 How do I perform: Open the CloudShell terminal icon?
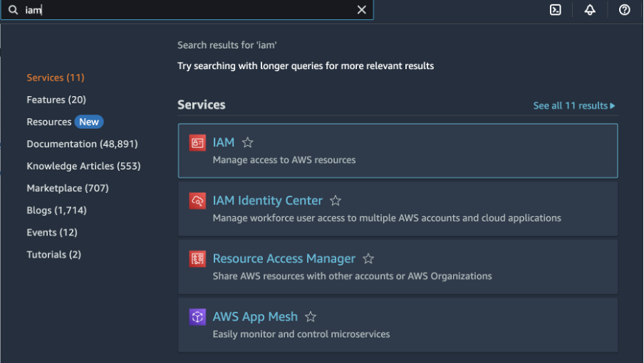555,10
